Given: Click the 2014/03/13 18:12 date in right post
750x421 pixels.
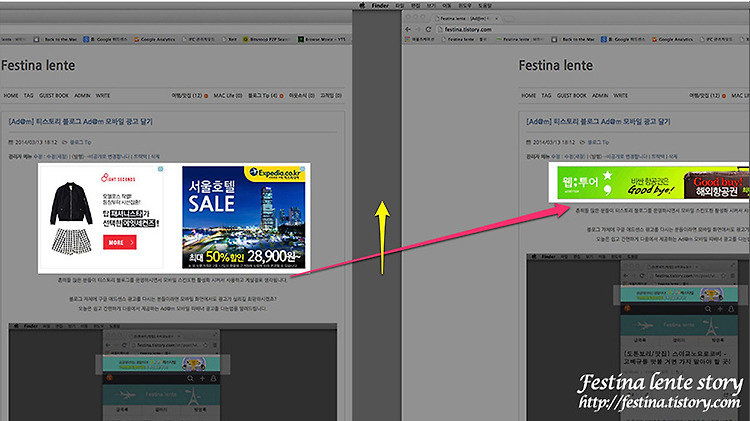Looking at the screenshot, I should pyautogui.click(x=553, y=142).
